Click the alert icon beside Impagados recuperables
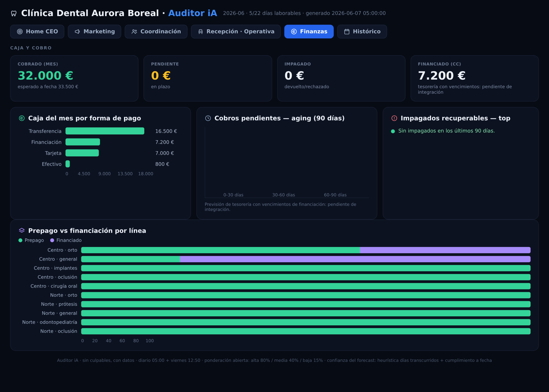 [394, 118]
